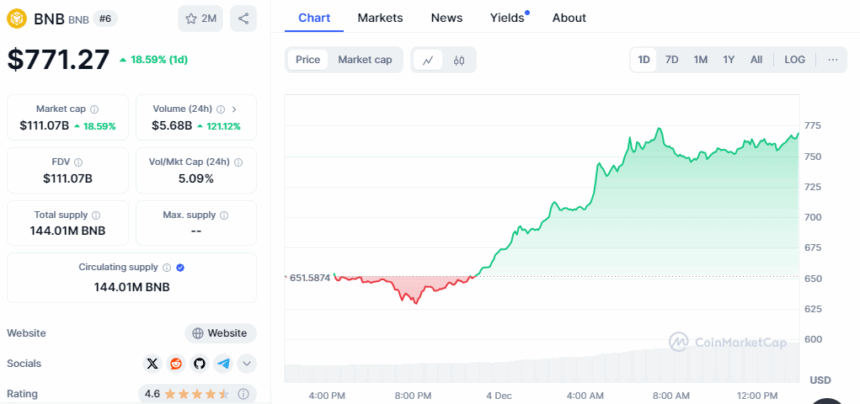Add BNB to watchlist via star button
Screen dimensions: 860x404
click(x=200, y=19)
